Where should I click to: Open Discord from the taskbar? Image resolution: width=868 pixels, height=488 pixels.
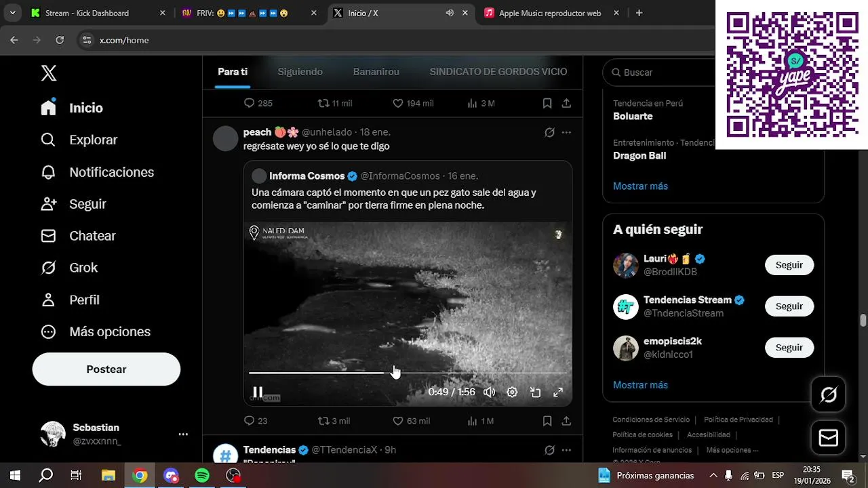coord(171,476)
